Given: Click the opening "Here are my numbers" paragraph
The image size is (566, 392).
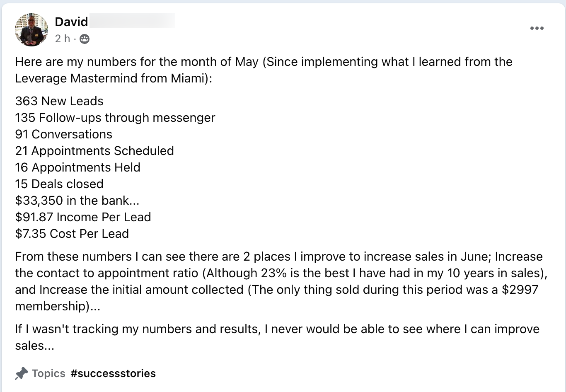Looking at the screenshot, I should (x=264, y=70).
